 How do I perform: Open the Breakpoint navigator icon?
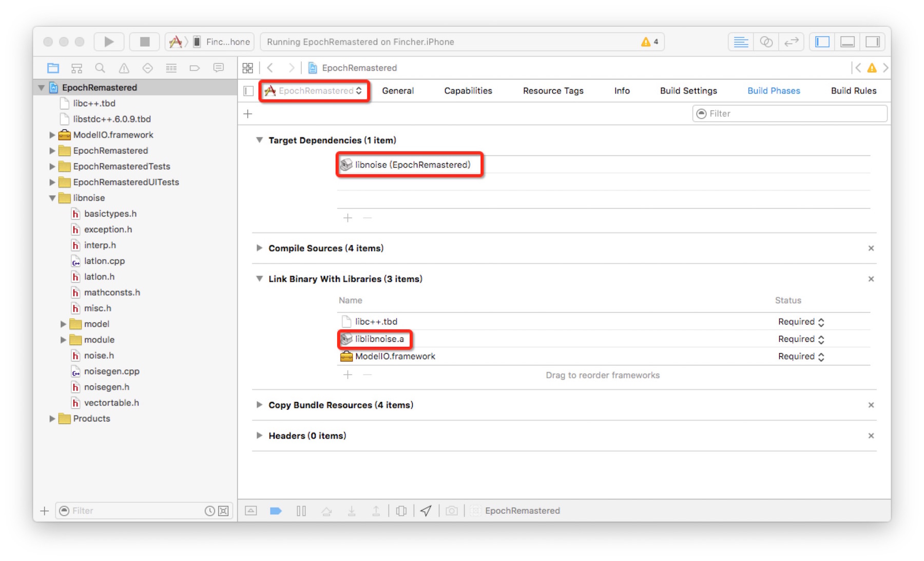[195, 68]
